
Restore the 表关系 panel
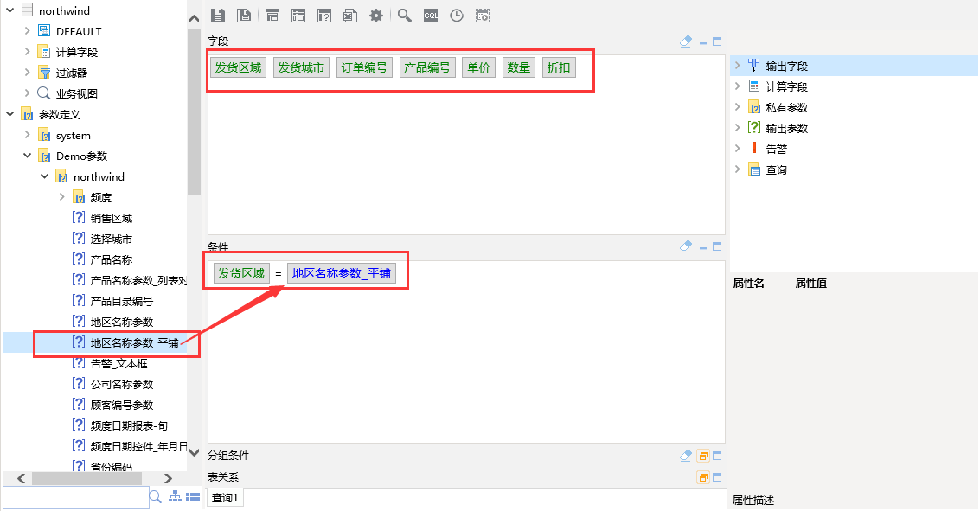pyautogui.click(x=703, y=478)
